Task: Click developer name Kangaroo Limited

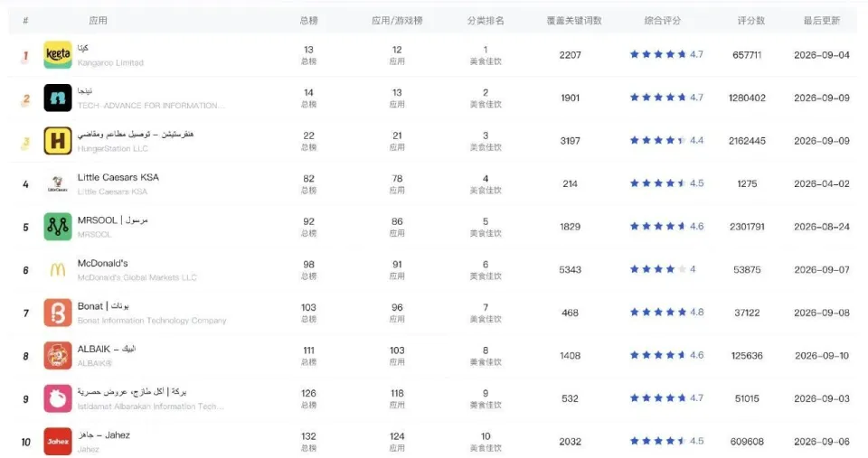Action: 110,63
